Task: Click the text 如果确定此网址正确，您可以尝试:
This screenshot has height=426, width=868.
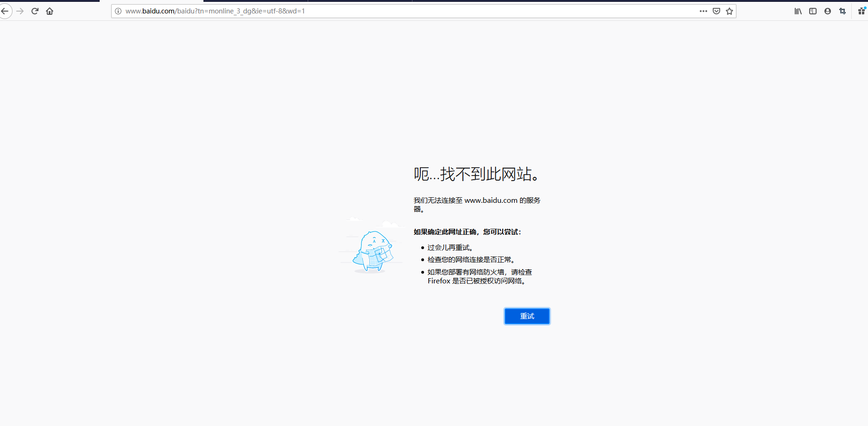Action: [x=467, y=232]
